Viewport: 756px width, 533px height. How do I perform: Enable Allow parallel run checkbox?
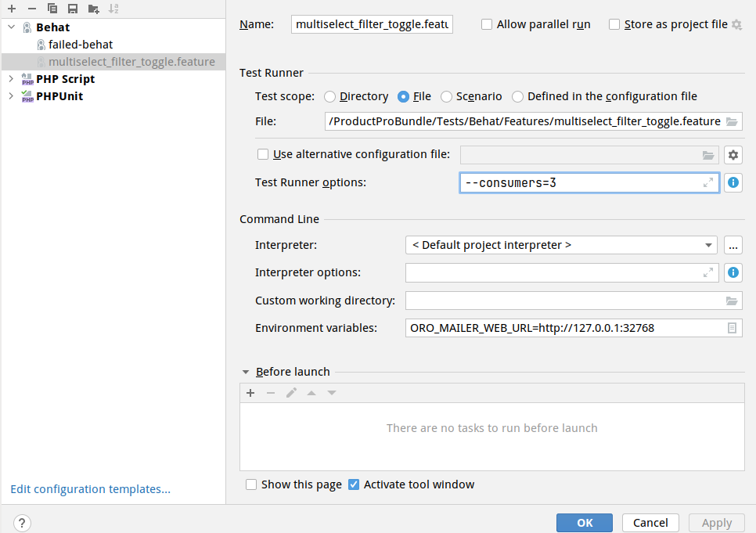pyautogui.click(x=487, y=24)
